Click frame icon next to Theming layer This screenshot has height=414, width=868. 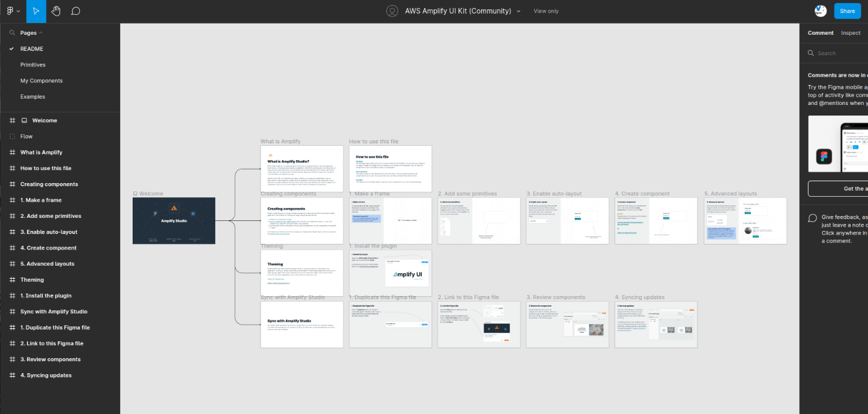[12, 280]
